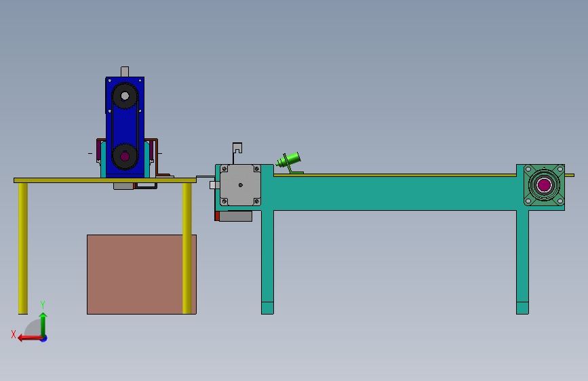
Task: Click the red X axis arrow
Action: [31, 338]
